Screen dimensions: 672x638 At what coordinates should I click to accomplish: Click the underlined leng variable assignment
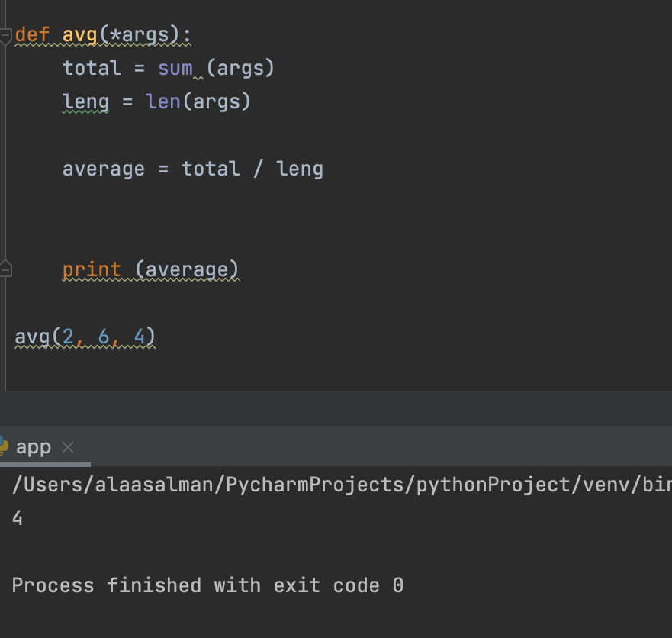85,101
